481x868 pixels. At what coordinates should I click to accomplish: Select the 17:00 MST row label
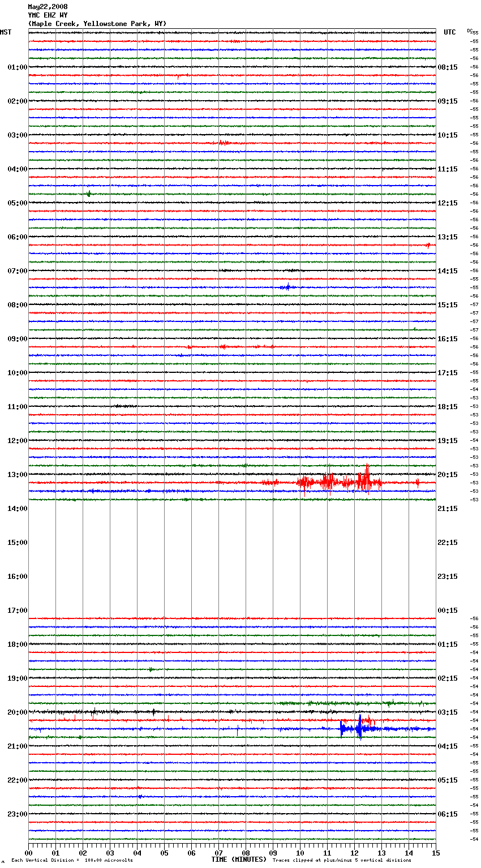18,611
